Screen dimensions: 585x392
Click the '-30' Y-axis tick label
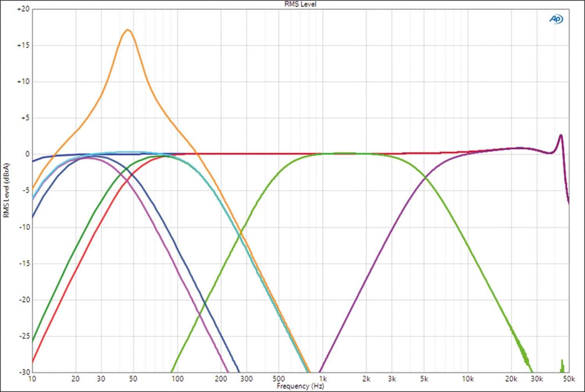point(24,372)
